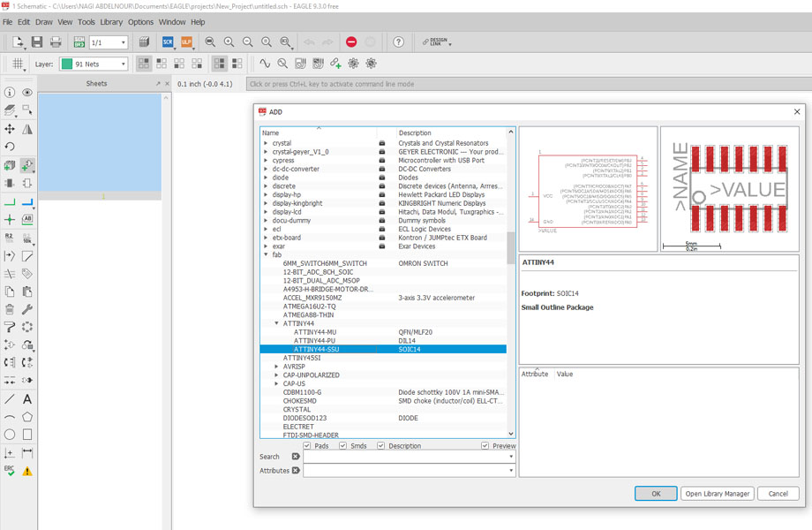
Task: Select the Dimension tool icon
Action: tap(27, 453)
